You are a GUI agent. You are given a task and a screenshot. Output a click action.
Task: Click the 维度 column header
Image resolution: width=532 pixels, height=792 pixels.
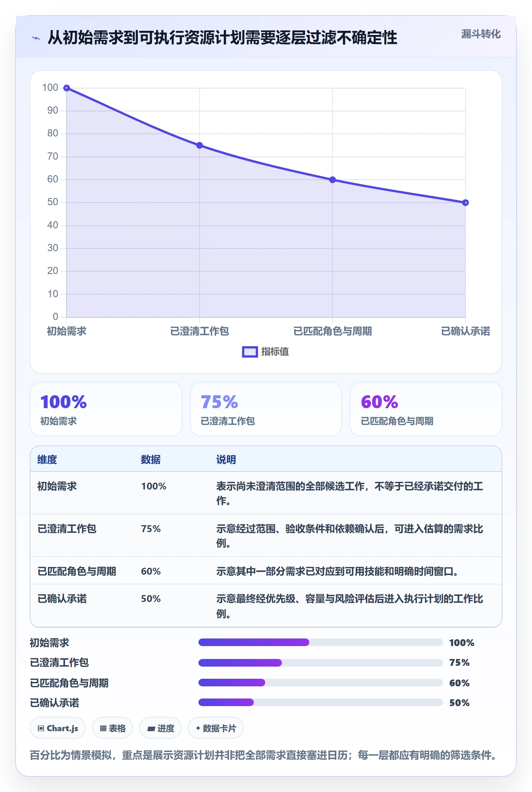(47, 459)
